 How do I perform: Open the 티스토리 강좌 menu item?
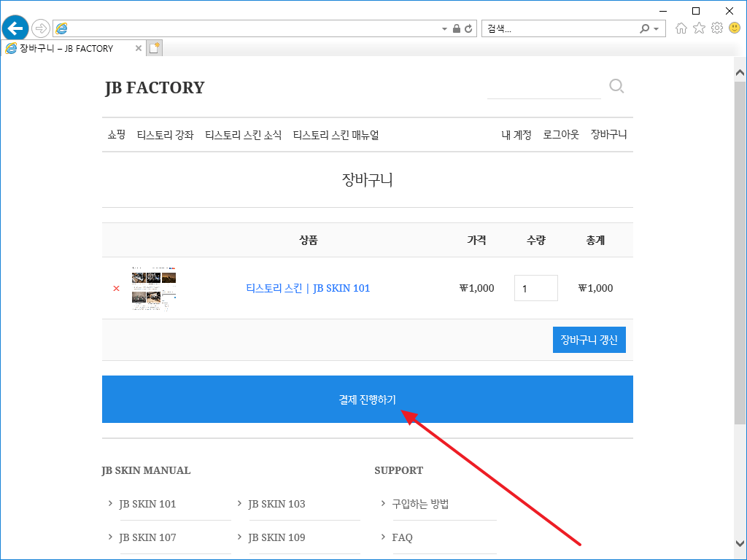pyautogui.click(x=166, y=135)
